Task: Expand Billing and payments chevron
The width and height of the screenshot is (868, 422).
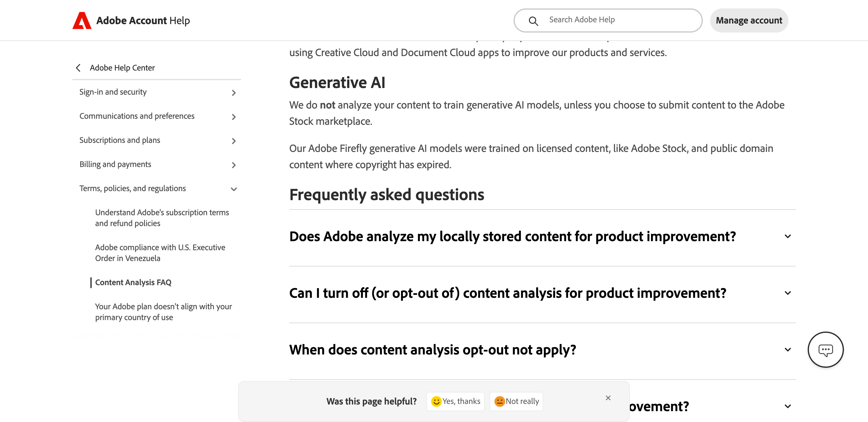Action: click(234, 165)
